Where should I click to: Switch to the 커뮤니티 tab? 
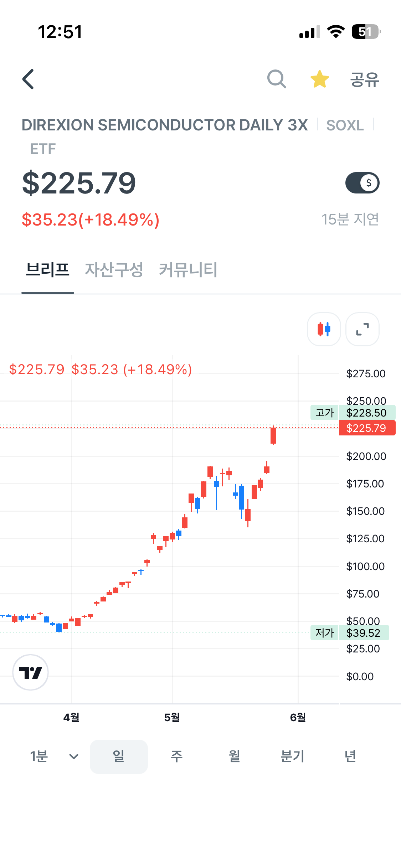[x=188, y=270]
